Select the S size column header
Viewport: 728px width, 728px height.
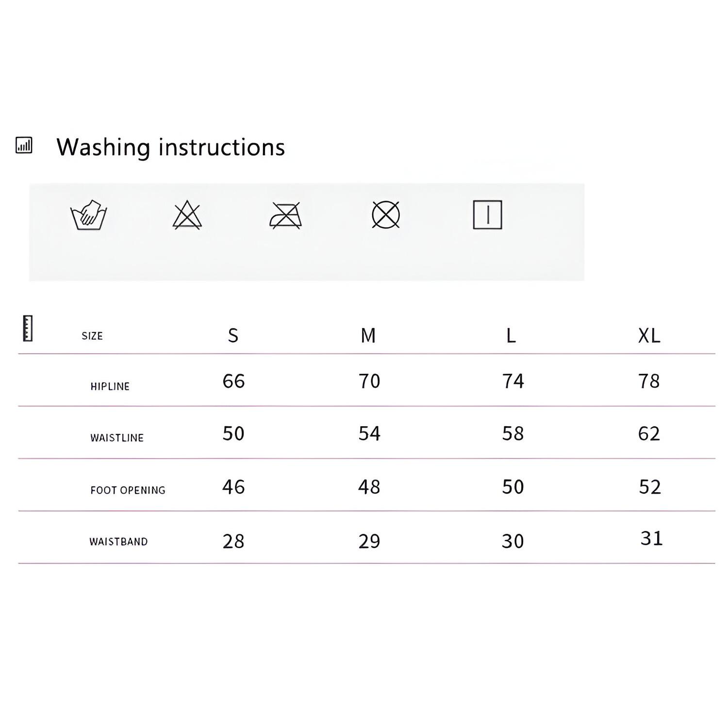point(233,335)
